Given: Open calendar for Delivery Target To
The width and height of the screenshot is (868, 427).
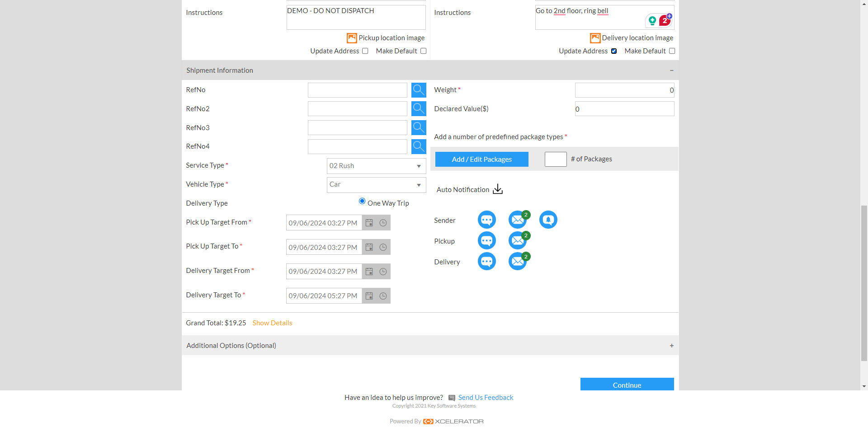Looking at the screenshot, I should pyautogui.click(x=369, y=296).
